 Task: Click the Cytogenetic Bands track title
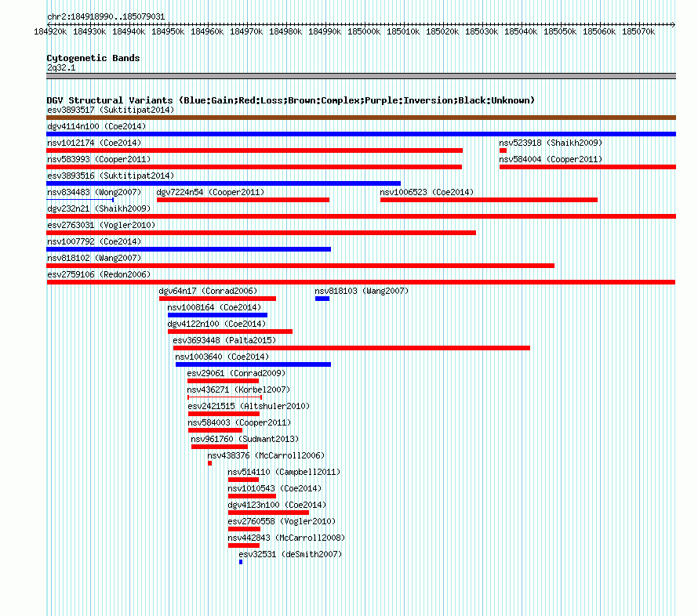[x=93, y=58]
